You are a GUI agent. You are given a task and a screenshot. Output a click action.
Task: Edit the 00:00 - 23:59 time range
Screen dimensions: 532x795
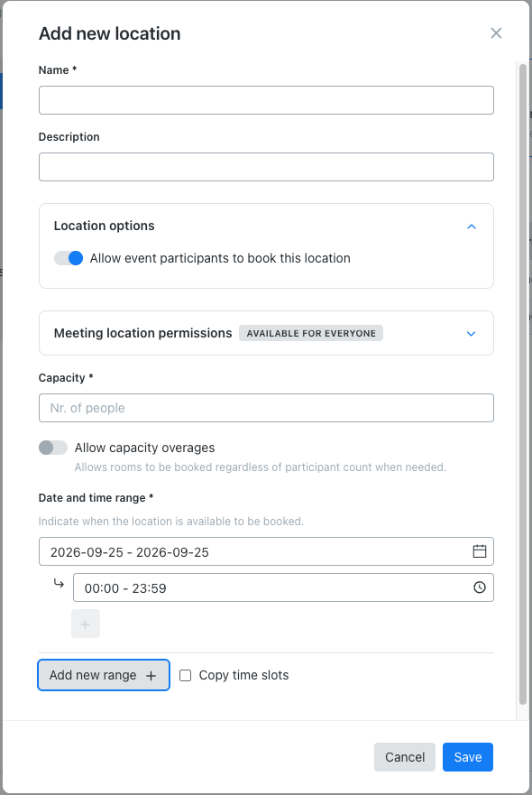[283, 587]
